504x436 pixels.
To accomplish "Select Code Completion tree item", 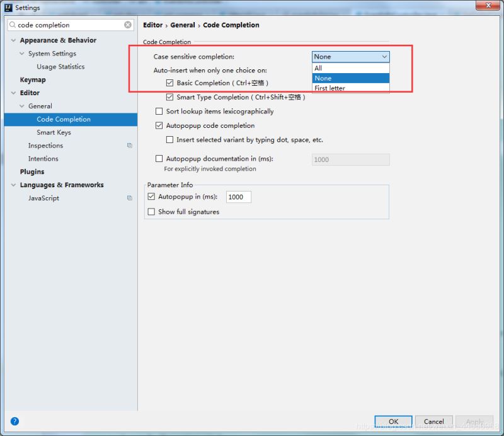I will click(71, 119).
